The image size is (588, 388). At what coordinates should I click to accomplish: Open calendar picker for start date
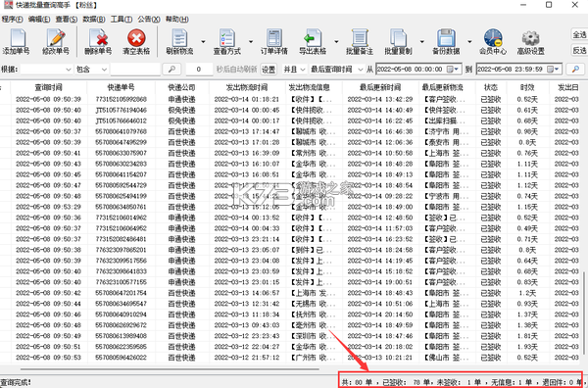(453, 69)
